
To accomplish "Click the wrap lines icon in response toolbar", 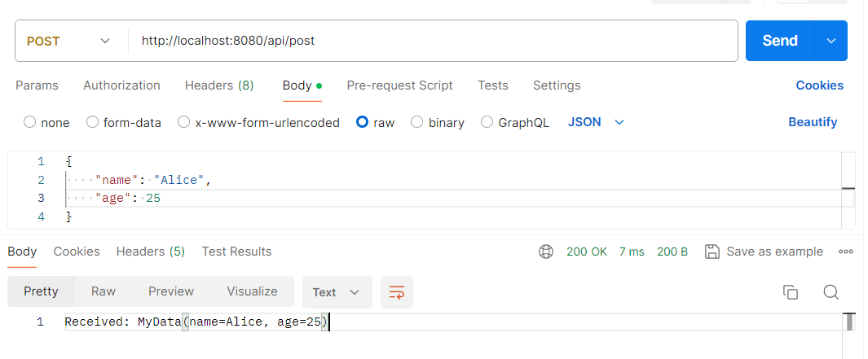I will coord(397,291).
